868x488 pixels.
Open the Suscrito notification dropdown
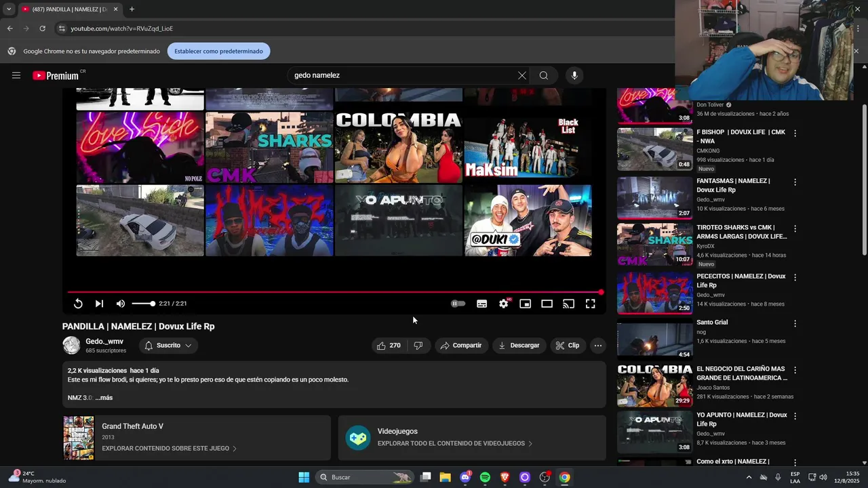pos(167,345)
